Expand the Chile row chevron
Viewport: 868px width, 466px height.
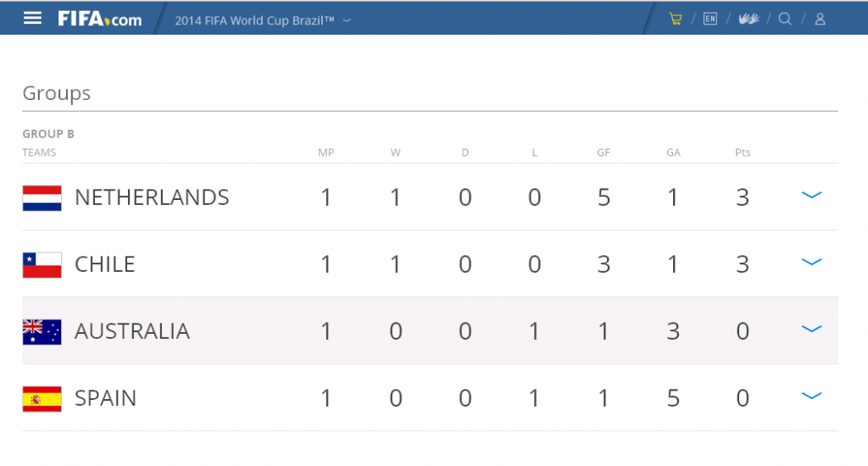pyautogui.click(x=811, y=262)
